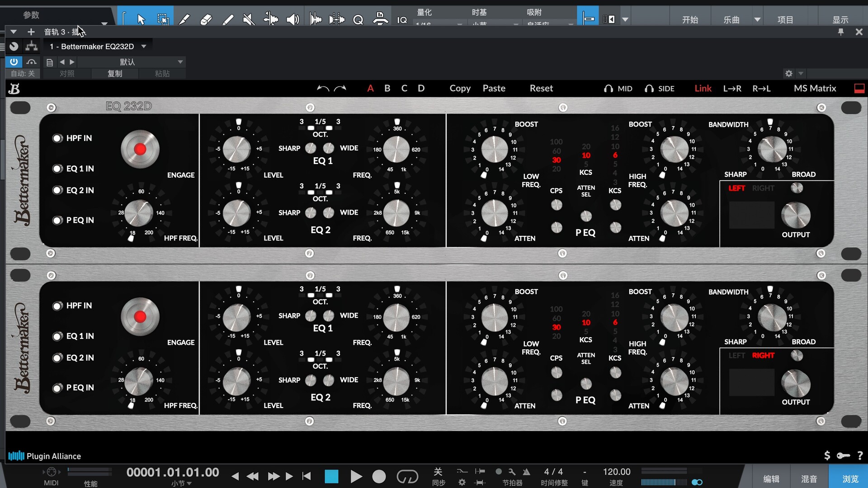Image resolution: width=868 pixels, height=488 pixels.
Task: Click Paste in plugin toolbar
Action: (494, 89)
